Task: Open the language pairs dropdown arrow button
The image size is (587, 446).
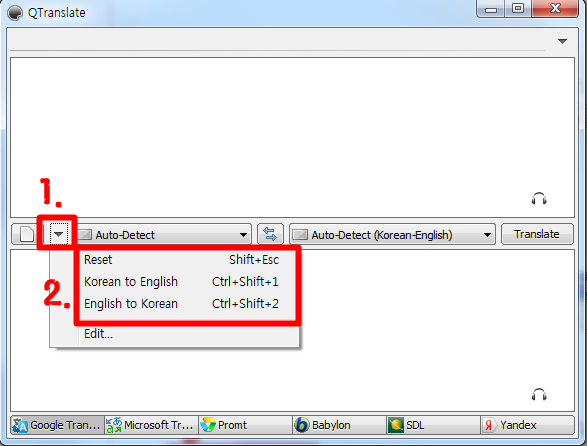Action: (x=58, y=234)
